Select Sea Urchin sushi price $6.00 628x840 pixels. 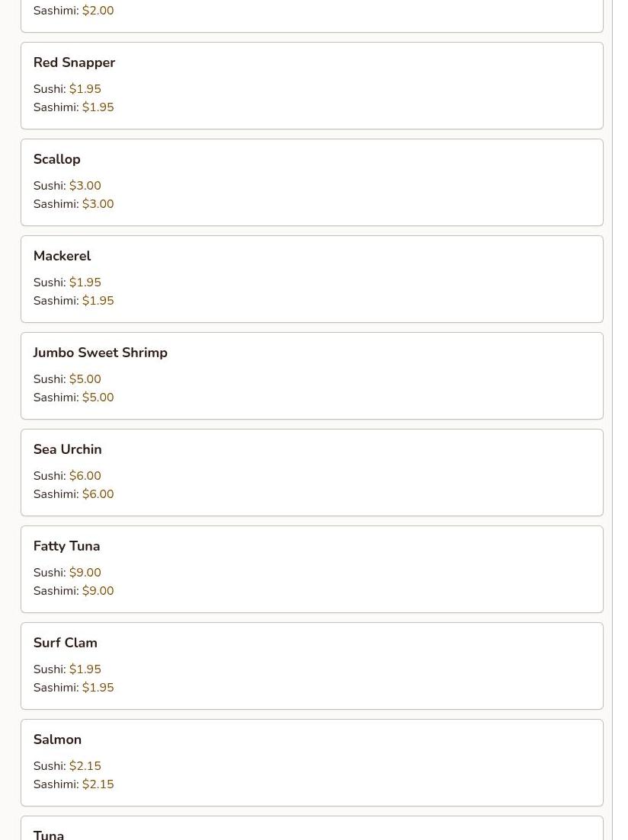(x=85, y=476)
